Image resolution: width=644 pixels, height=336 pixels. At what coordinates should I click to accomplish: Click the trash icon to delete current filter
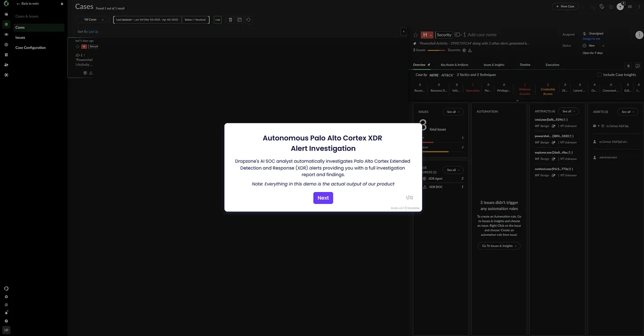tap(230, 20)
